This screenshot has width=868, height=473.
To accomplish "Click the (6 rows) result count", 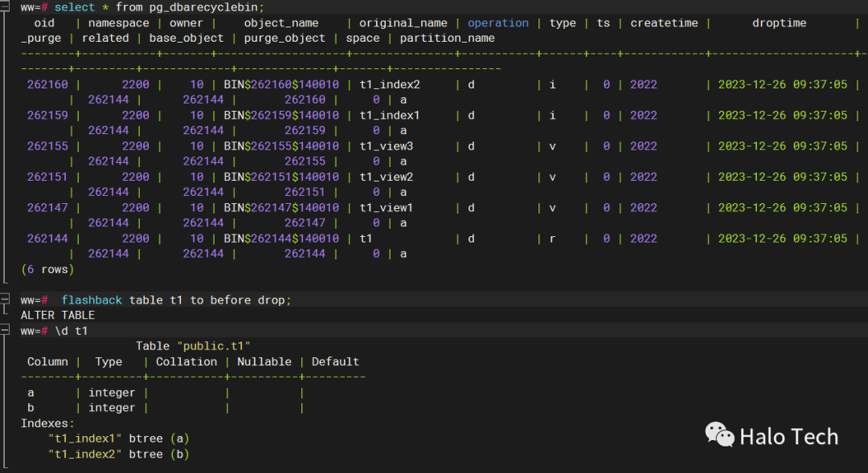I will point(45,269).
